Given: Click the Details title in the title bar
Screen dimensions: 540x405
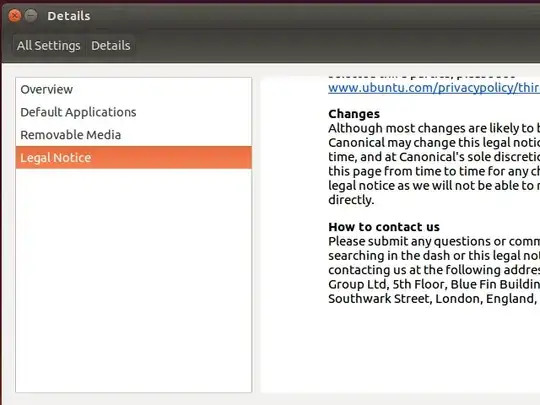Looking at the screenshot, I should 69,16.
